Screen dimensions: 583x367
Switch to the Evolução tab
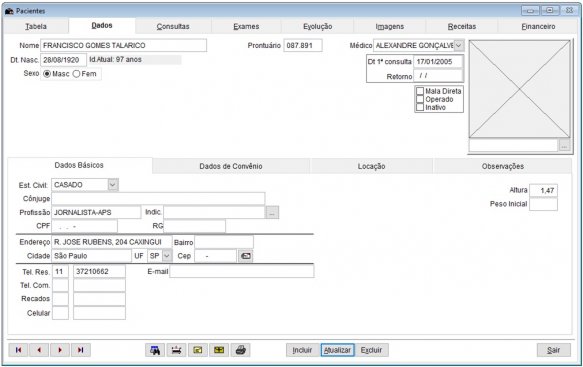[318, 26]
